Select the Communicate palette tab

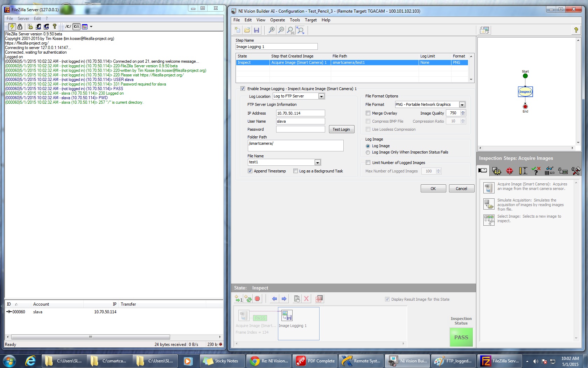pyautogui.click(x=563, y=171)
